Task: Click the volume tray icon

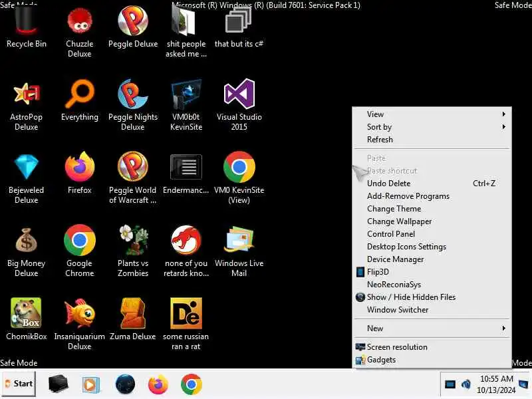Action: point(465,384)
